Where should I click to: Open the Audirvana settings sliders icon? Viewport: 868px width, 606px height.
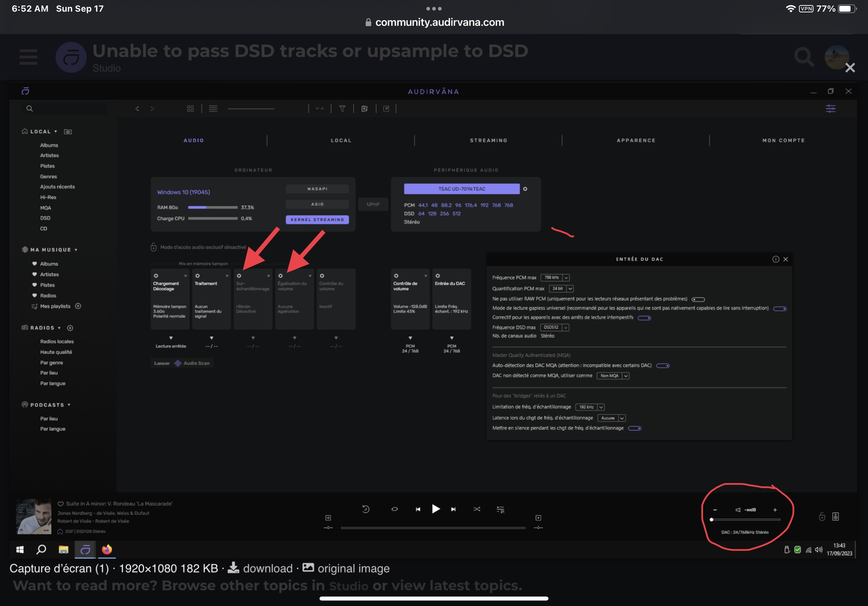[x=831, y=109]
